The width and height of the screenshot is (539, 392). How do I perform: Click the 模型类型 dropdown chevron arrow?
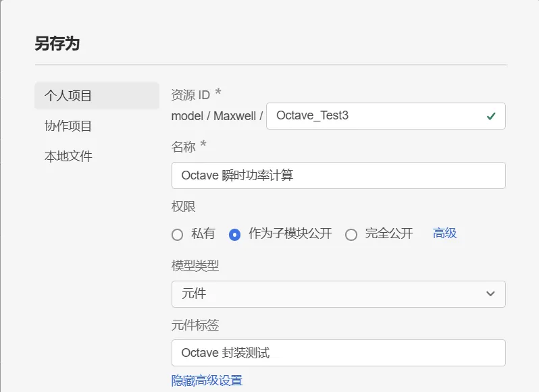[x=490, y=293]
